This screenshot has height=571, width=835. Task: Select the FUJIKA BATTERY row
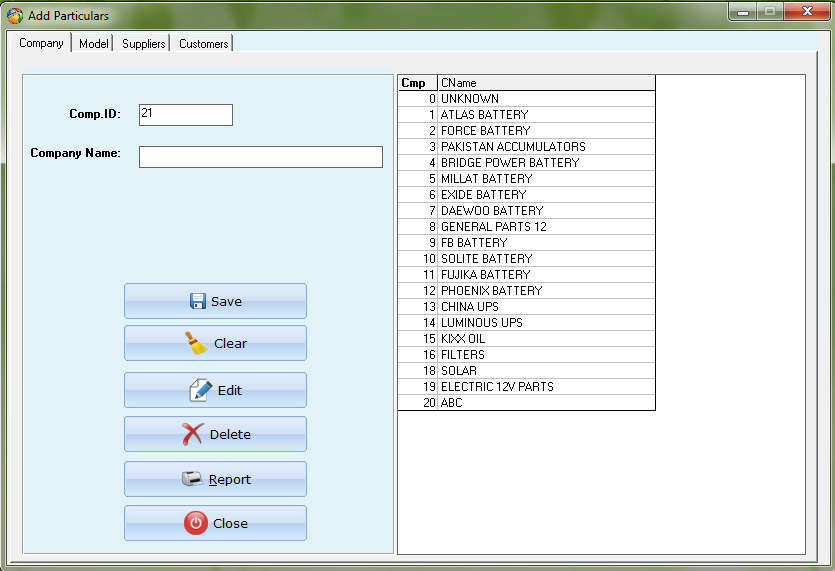coord(527,274)
